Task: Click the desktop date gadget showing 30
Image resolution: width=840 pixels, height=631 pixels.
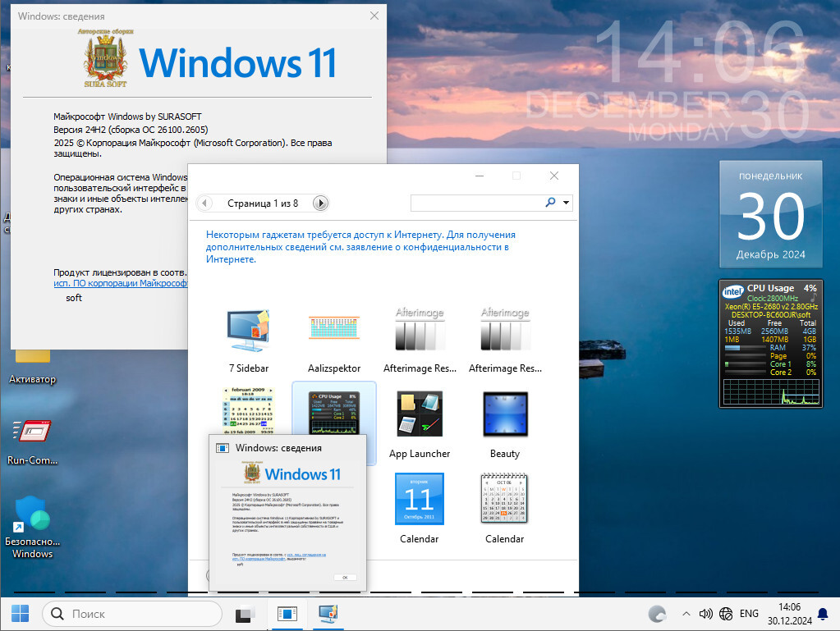Action: [771, 214]
